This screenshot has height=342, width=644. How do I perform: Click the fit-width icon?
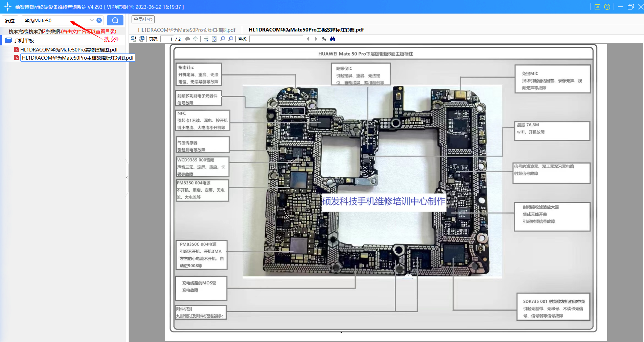tap(206, 39)
